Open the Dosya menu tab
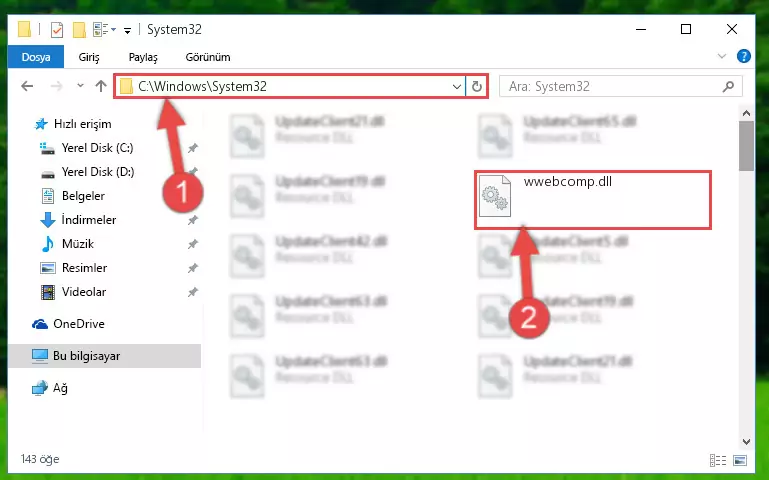The width and height of the screenshot is (769, 480). click(x=36, y=57)
